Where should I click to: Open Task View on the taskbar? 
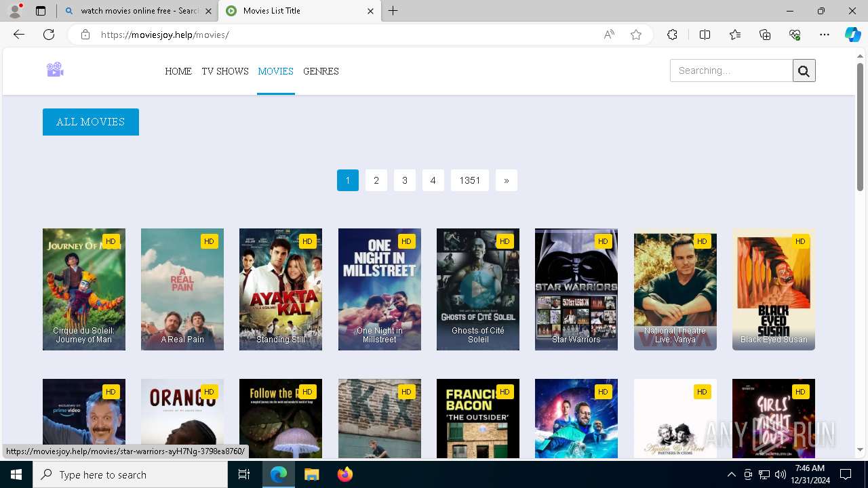click(244, 474)
